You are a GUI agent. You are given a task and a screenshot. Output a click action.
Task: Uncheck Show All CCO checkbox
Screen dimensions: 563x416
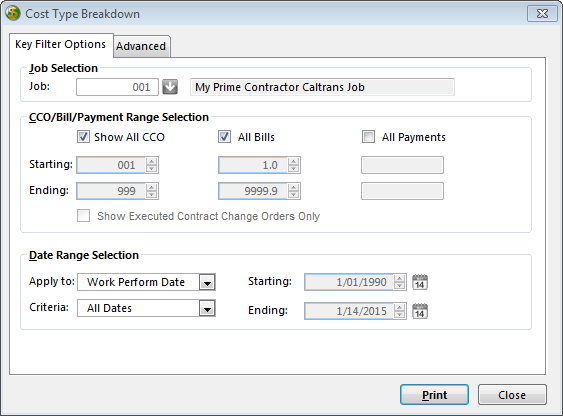(x=83, y=137)
